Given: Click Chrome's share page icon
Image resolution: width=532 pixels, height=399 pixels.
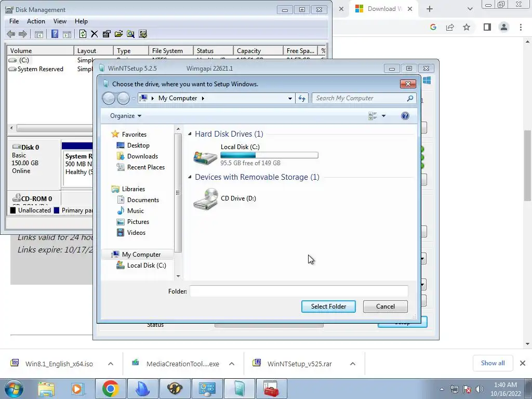Looking at the screenshot, I should pyautogui.click(x=450, y=27).
